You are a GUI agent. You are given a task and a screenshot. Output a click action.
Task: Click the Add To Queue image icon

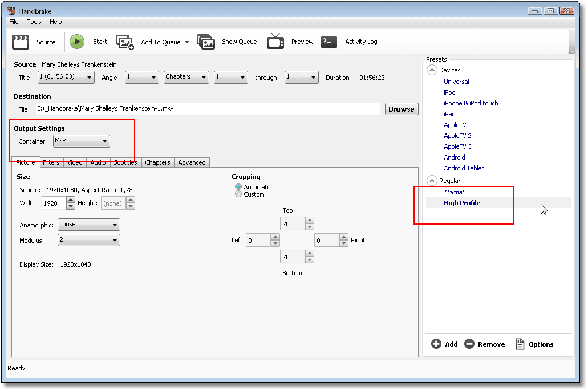pyautogui.click(x=125, y=42)
